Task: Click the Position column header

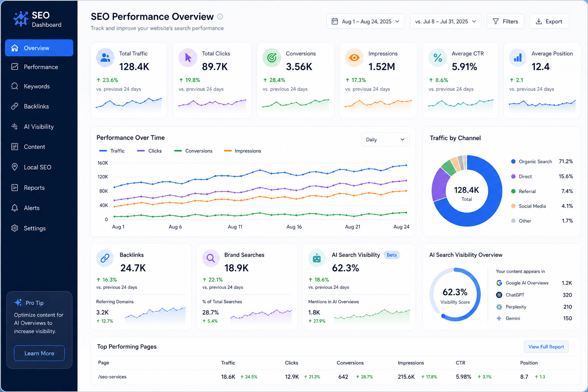Action: pyautogui.click(x=529, y=363)
